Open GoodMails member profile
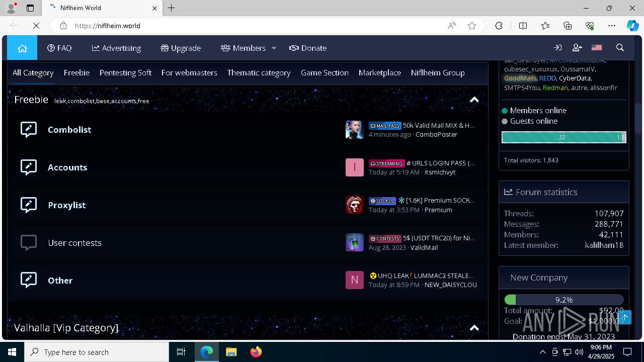This screenshot has height=362, width=644. pos(520,78)
